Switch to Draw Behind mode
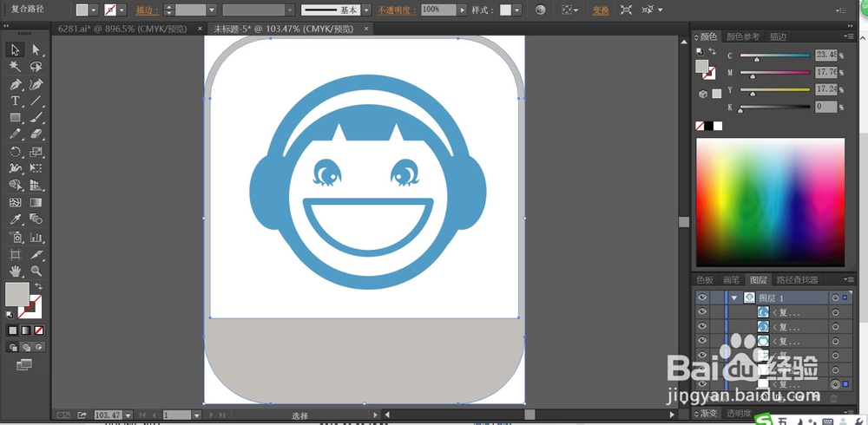 26,348
